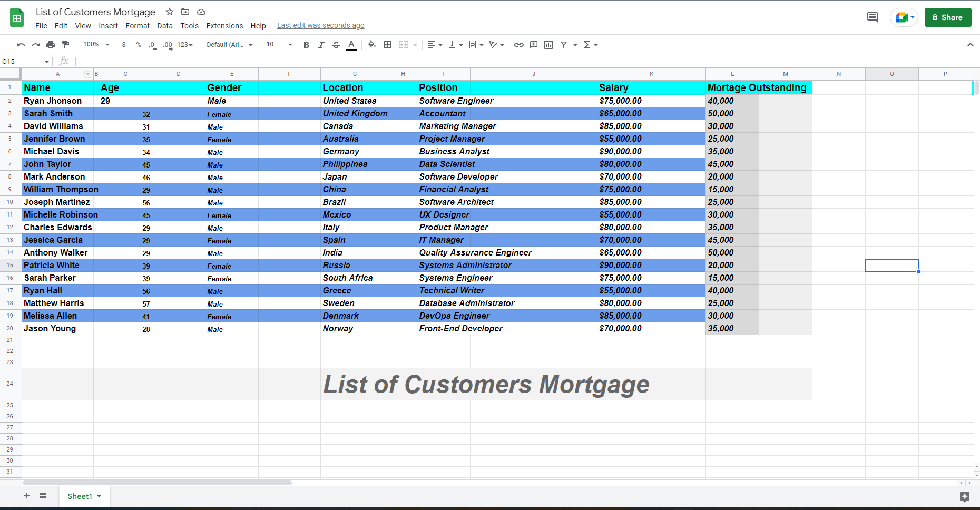Open the functions sigma menu

pos(590,45)
